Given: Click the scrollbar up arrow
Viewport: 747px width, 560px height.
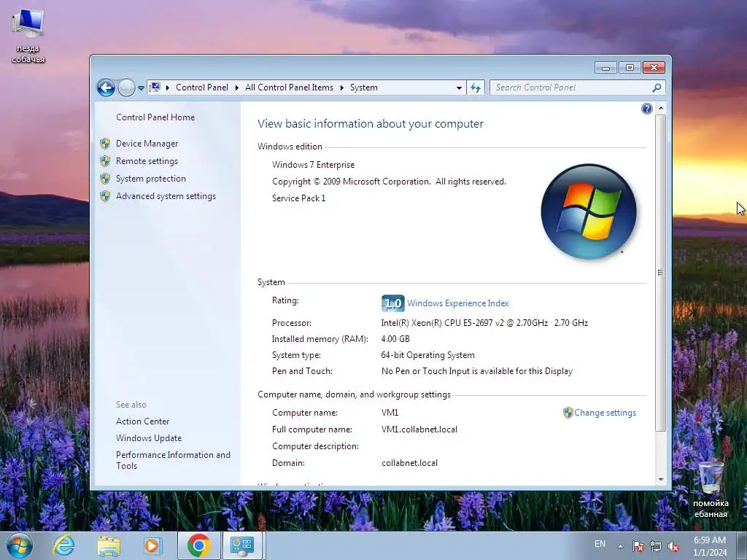Looking at the screenshot, I should 661,109.
